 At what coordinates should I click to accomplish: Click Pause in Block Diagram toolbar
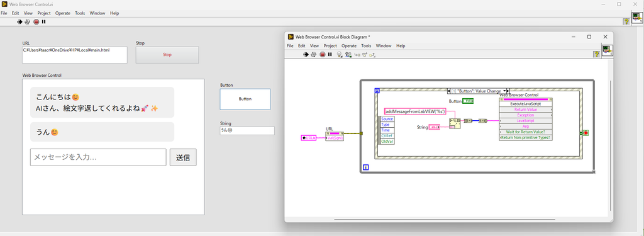click(330, 54)
